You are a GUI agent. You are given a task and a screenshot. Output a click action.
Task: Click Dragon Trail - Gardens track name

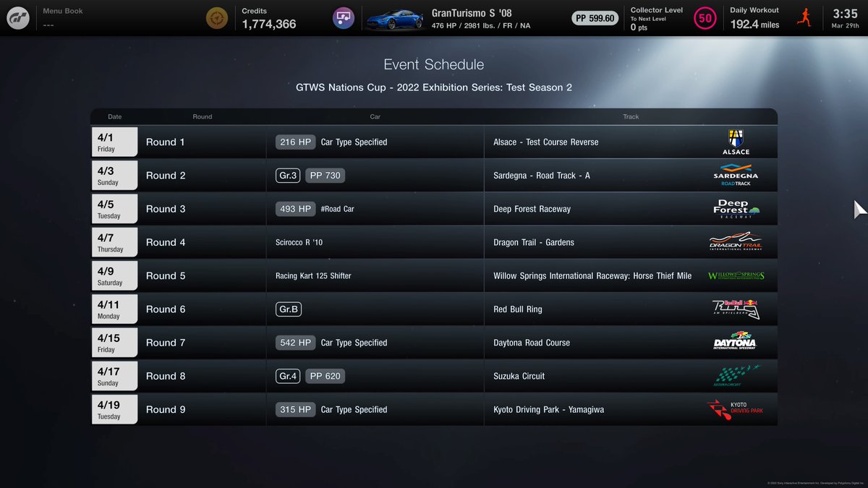point(534,242)
